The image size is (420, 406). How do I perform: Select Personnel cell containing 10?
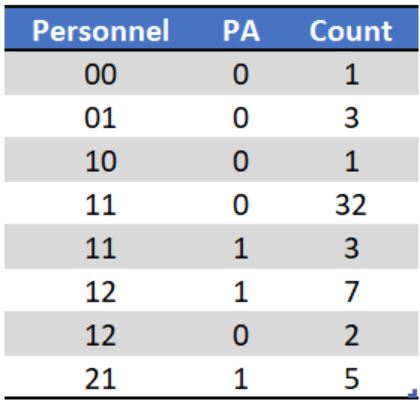101,161
